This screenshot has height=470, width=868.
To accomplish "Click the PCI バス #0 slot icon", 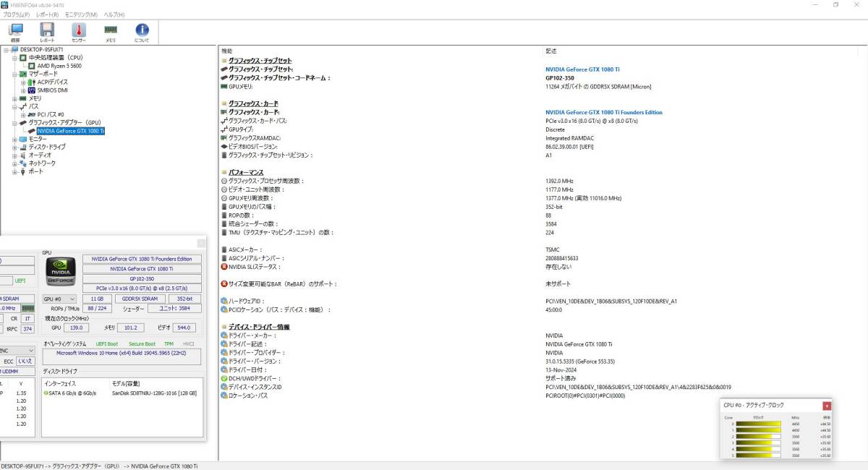I will click(32, 114).
